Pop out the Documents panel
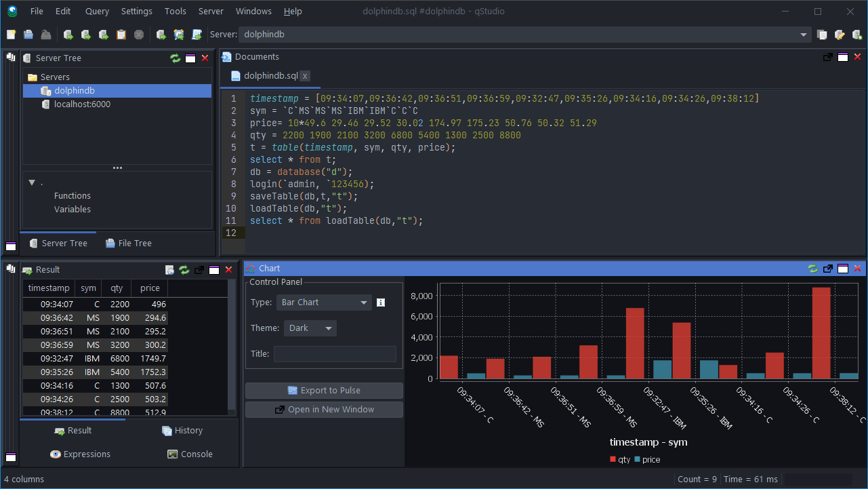 tap(827, 57)
